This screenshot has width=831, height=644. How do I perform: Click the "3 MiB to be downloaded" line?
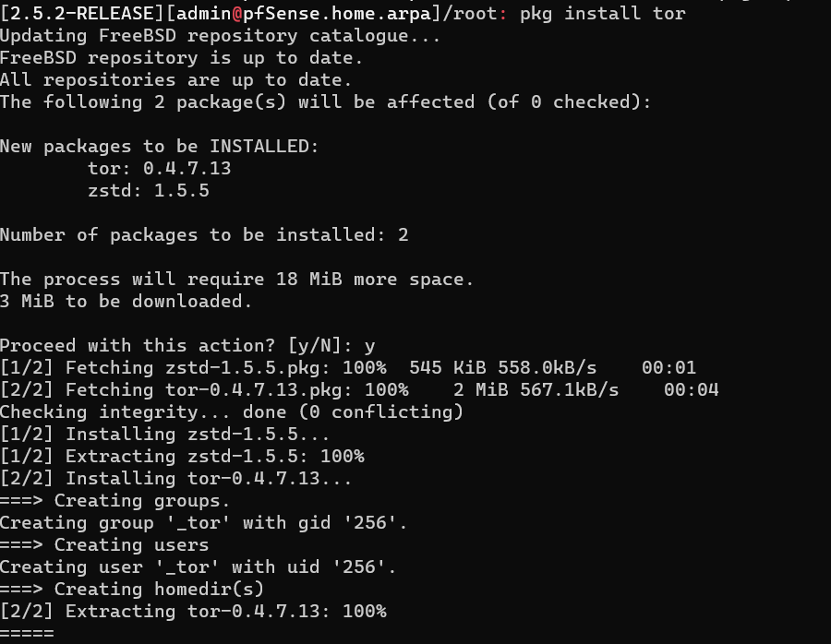pyautogui.click(x=126, y=302)
